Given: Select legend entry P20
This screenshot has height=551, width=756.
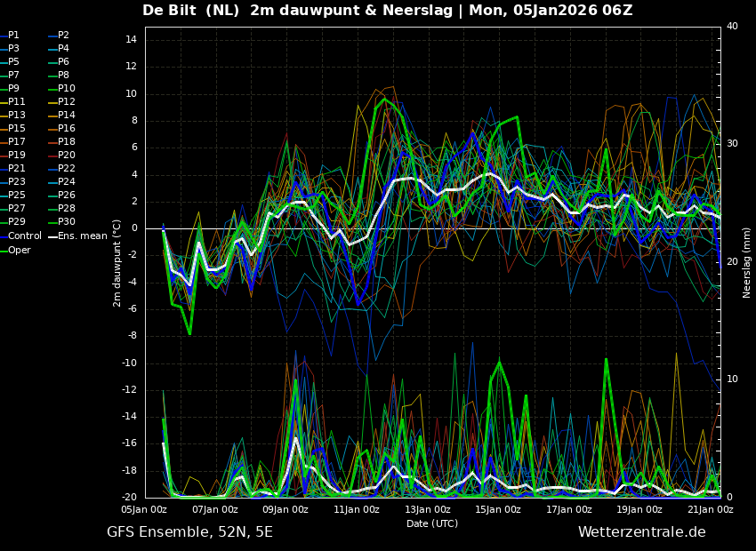Looking at the screenshot, I should coord(62,156).
